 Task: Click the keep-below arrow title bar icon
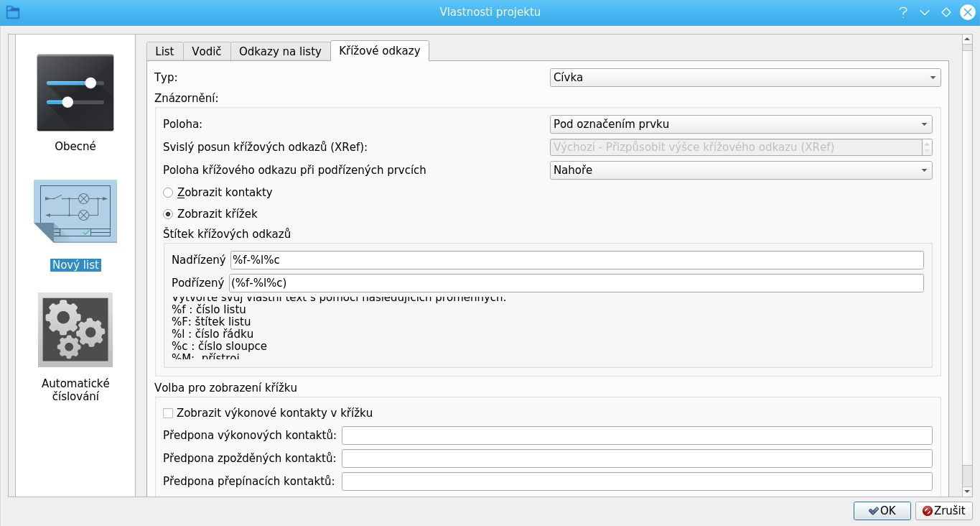(x=925, y=12)
